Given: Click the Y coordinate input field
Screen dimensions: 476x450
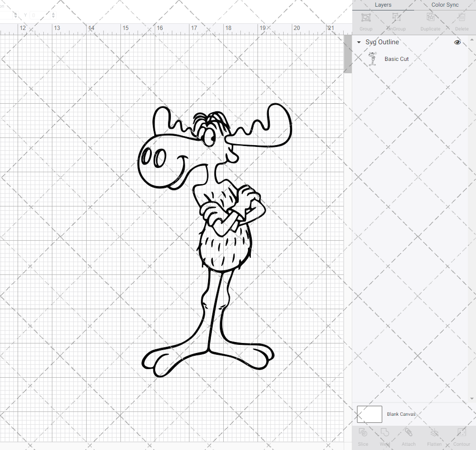Looking at the screenshot, I should (37, 15).
